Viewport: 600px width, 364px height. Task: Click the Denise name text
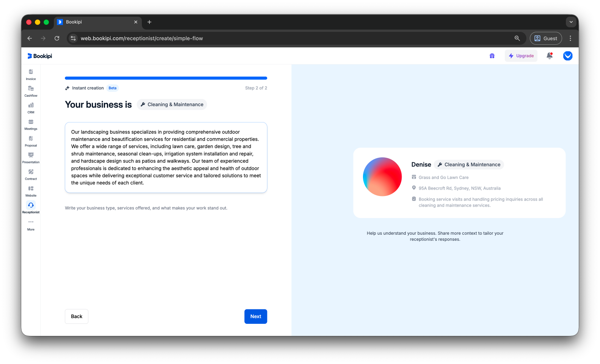pos(421,165)
